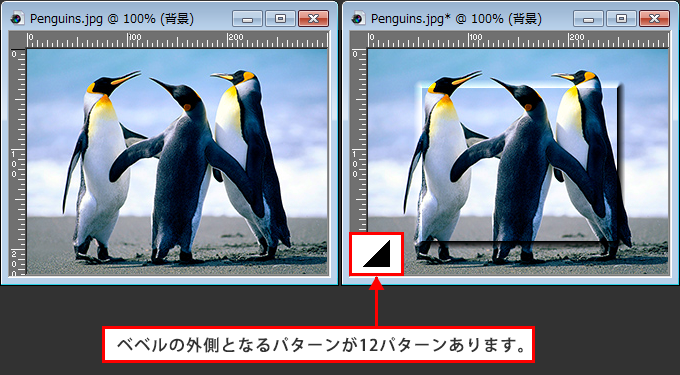Select the black triangle bevel pattern icon
Screen dimensions: 680x375
(377, 254)
